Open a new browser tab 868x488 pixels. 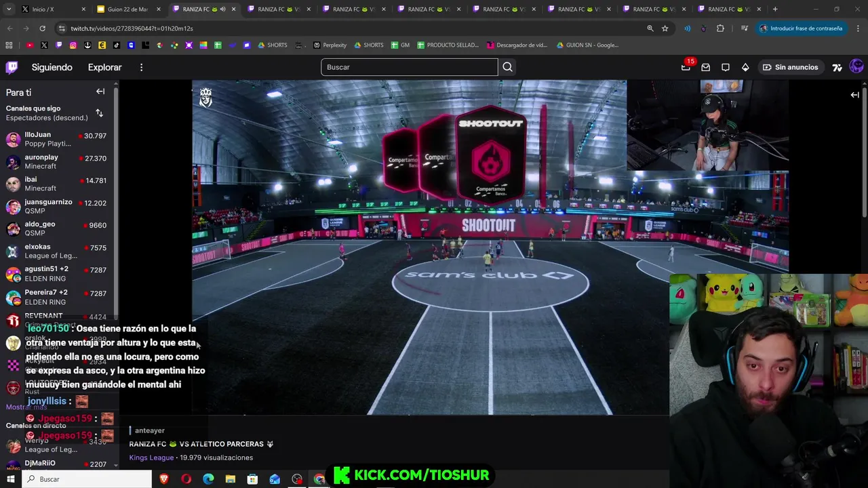(x=775, y=9)
